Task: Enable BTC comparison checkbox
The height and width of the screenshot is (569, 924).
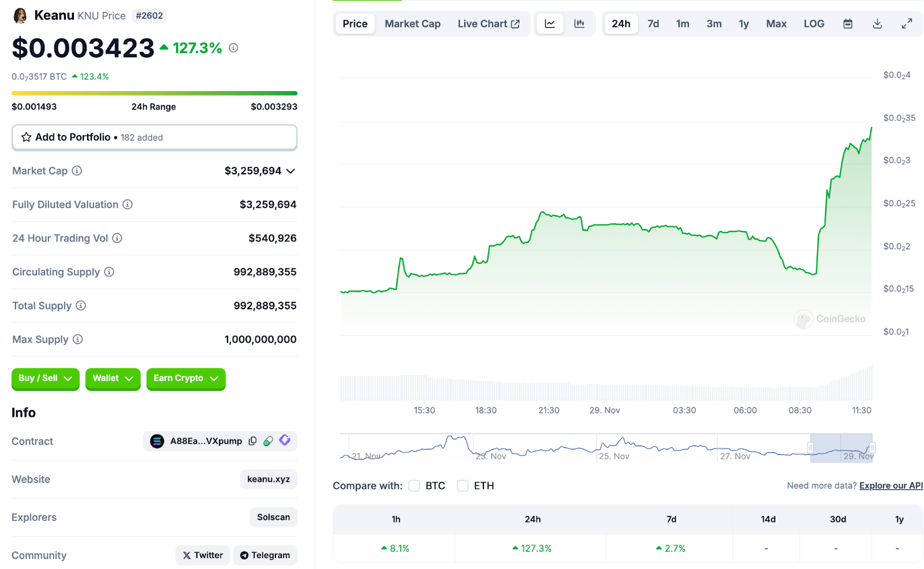Action: (x=414, y=486)
